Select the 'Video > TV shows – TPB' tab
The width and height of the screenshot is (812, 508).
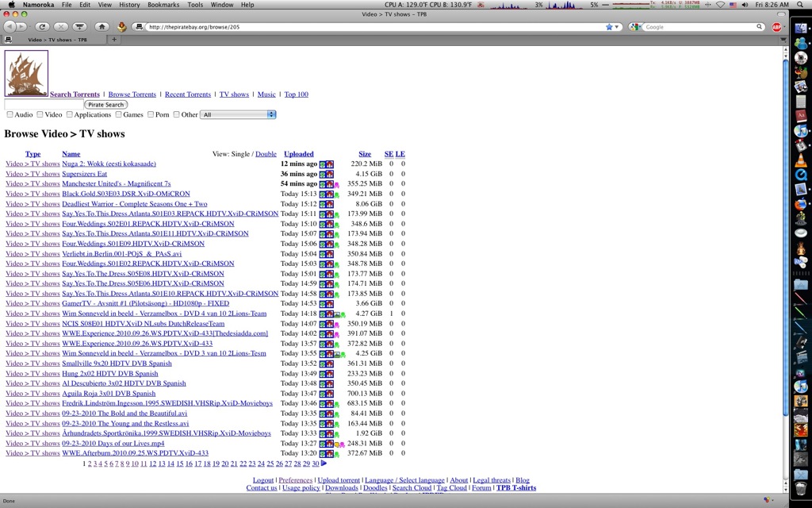55,40
